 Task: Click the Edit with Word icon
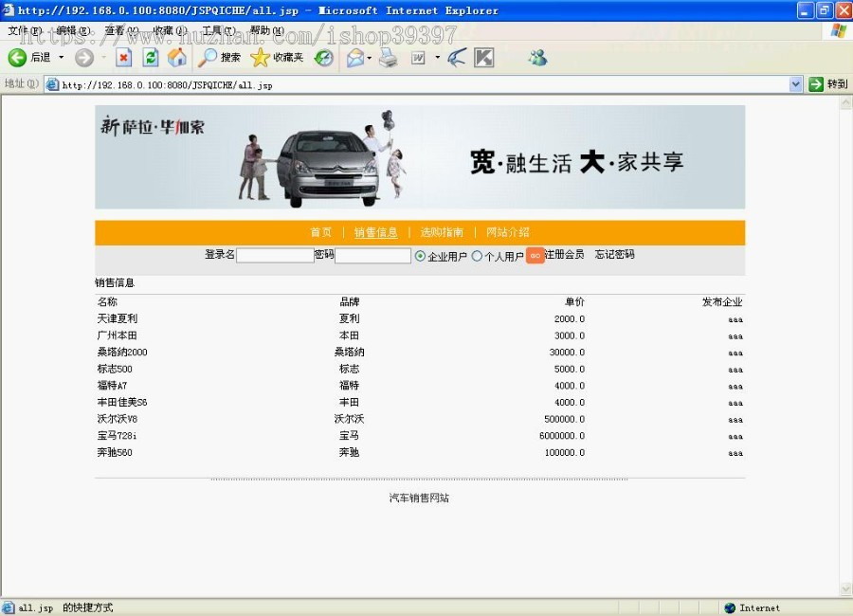tap(418, 57)
